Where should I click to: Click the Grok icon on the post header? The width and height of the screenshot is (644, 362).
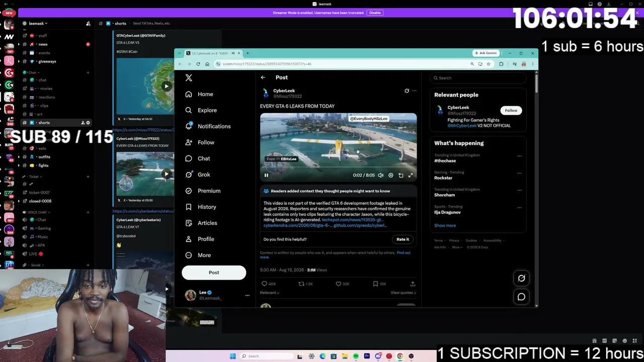point(407,91)
